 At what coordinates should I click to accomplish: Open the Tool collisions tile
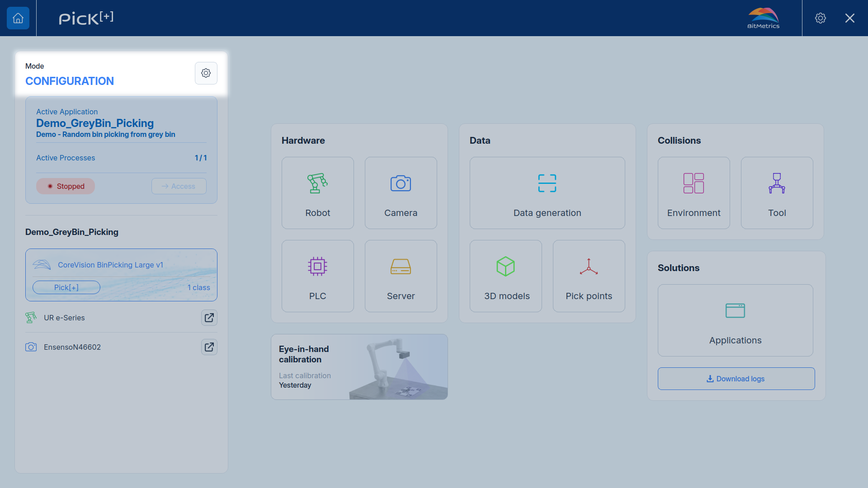click(x=777, y=193)
